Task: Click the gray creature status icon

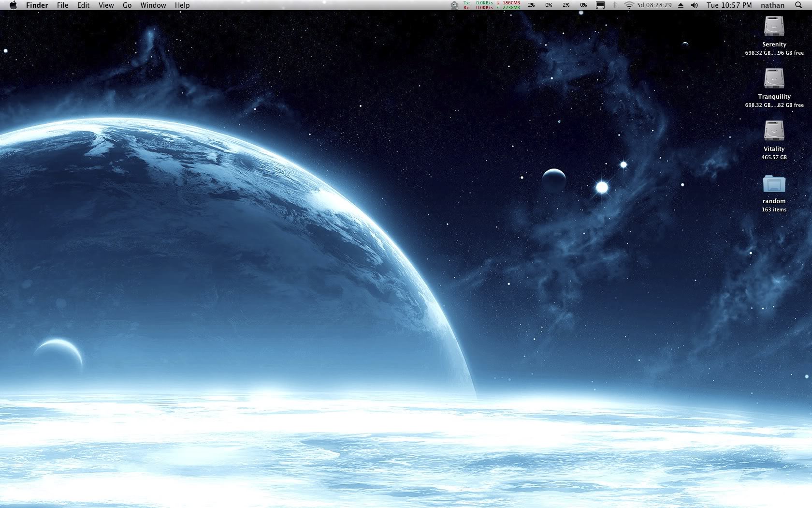Action: 454,5
